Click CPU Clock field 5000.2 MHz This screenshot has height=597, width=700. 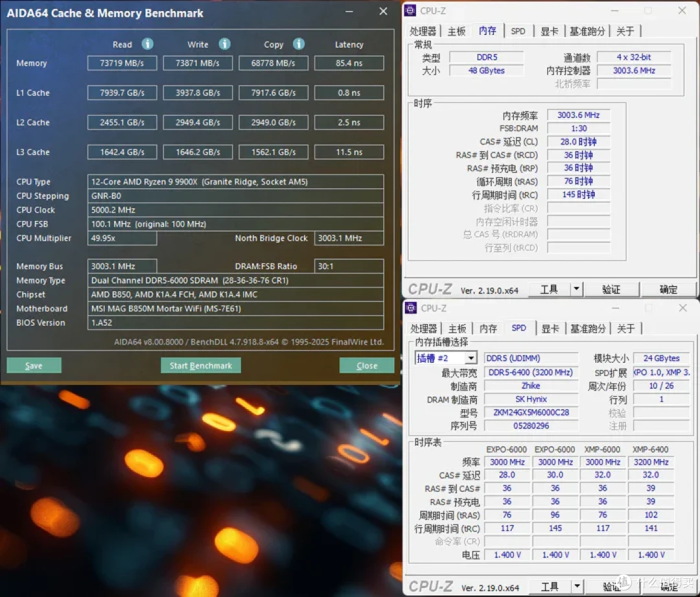(235, 210)
